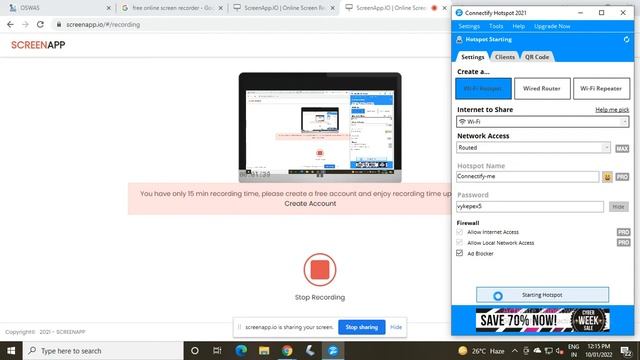Screen dimensions: 640x360
Task: Click the MAX badge next to Network Access
Action: (x=622, y=149)
